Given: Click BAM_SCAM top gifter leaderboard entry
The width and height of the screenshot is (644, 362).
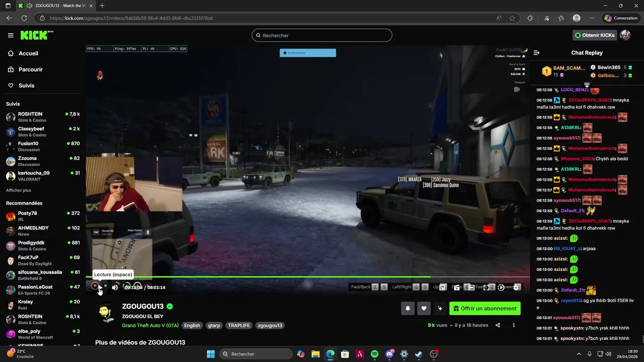Looking at the screenshot, I should pos(564,71).
